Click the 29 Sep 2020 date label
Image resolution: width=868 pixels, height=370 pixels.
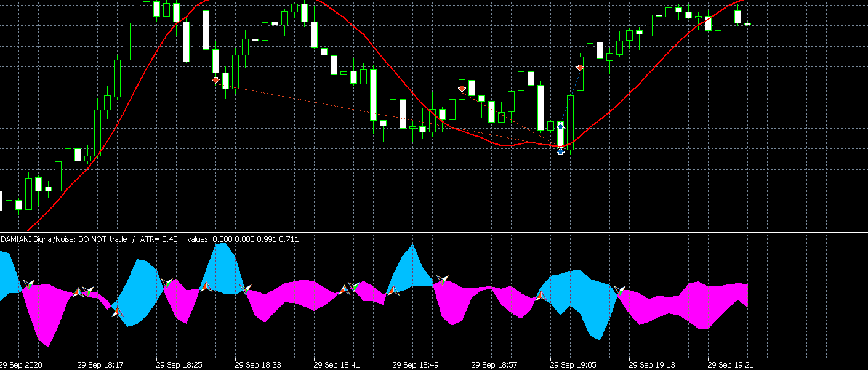tap(22, 364)
